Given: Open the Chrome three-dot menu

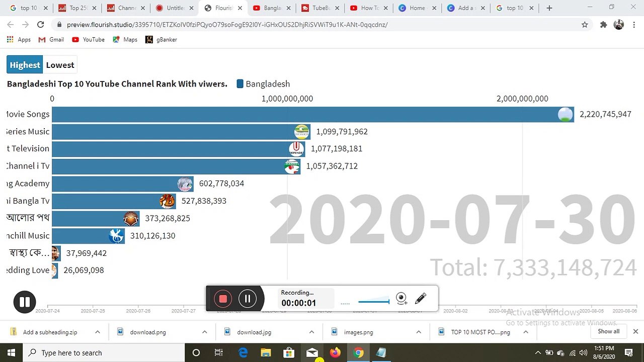Looking at the screenshot, I should (x=634, y=25).
